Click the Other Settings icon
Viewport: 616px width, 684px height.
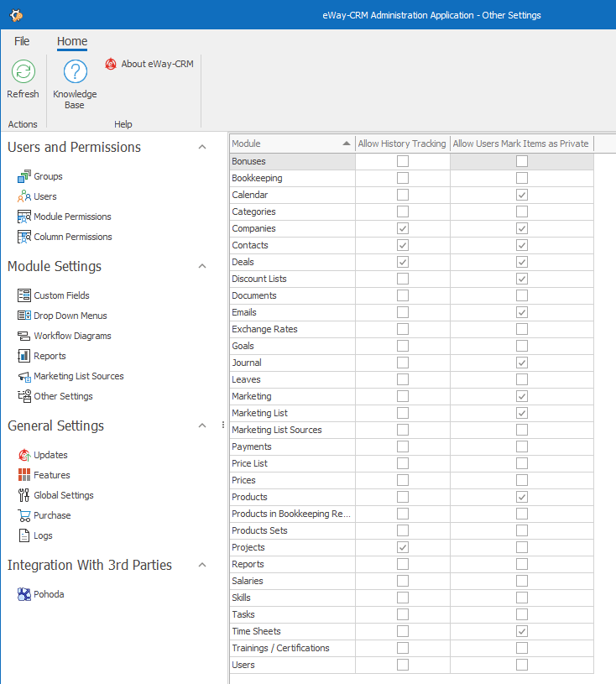[24, 396]
